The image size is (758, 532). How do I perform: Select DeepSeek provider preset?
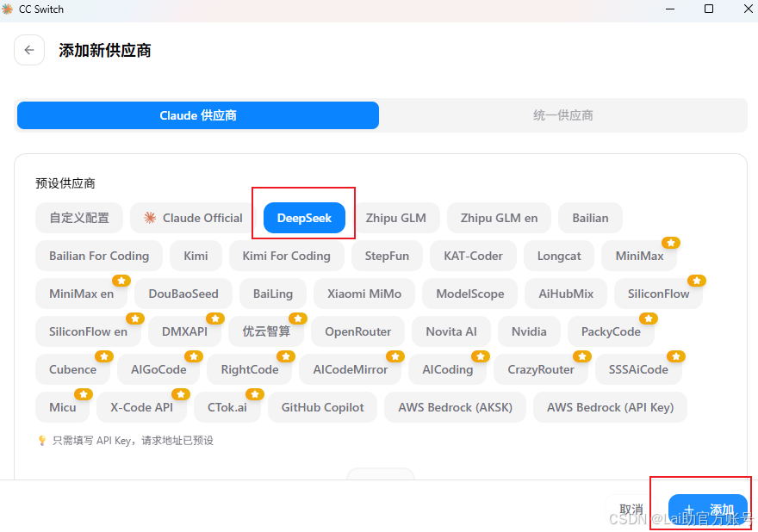[304, 218]
